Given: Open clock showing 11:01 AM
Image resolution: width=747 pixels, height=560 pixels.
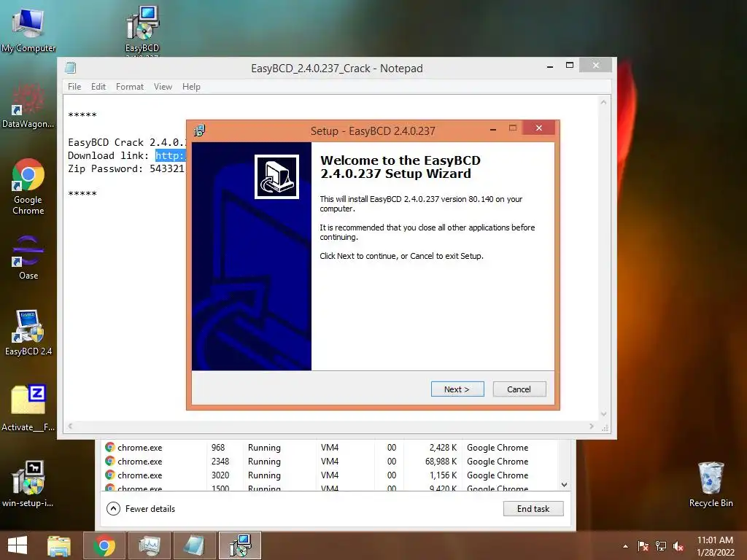Looking at the screenshot, I should [x=715, y=546].
